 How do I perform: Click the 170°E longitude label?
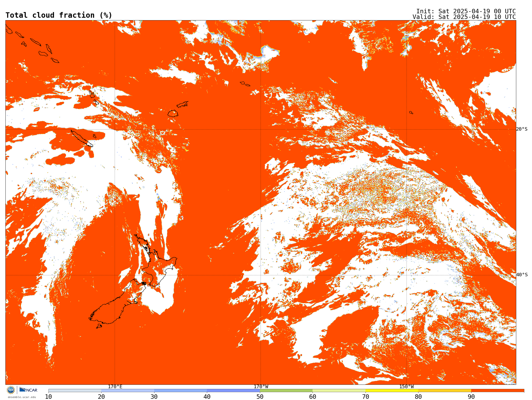coord(115,387)
